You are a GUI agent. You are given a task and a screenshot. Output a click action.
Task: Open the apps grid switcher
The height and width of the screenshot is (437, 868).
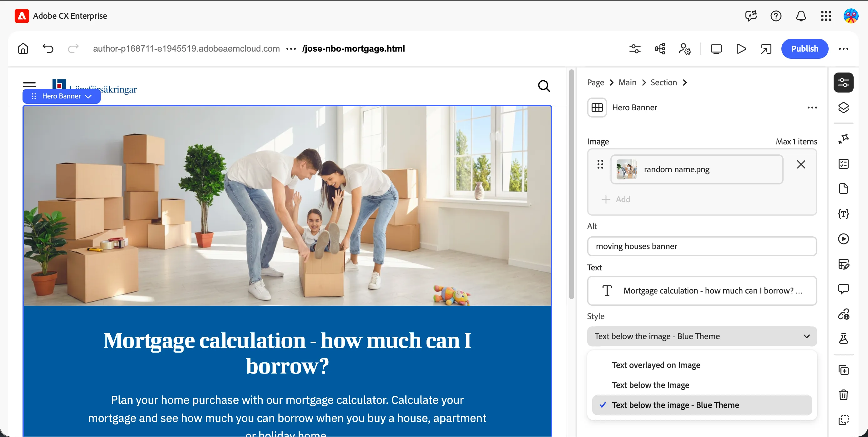point(826,16)
